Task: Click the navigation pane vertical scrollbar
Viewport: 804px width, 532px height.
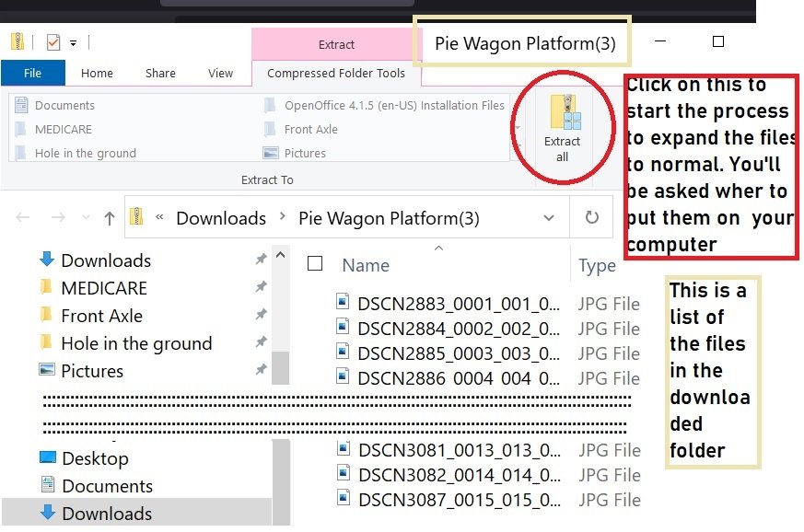Action: click(282, 368)
